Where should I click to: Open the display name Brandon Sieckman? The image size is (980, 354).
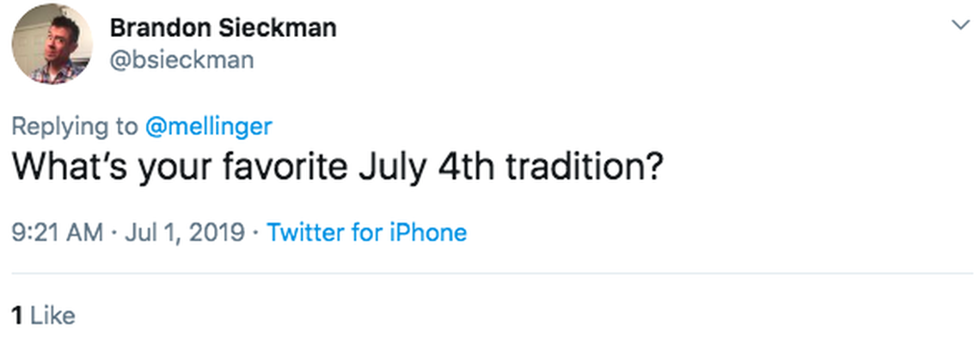(x=223, y=27)
